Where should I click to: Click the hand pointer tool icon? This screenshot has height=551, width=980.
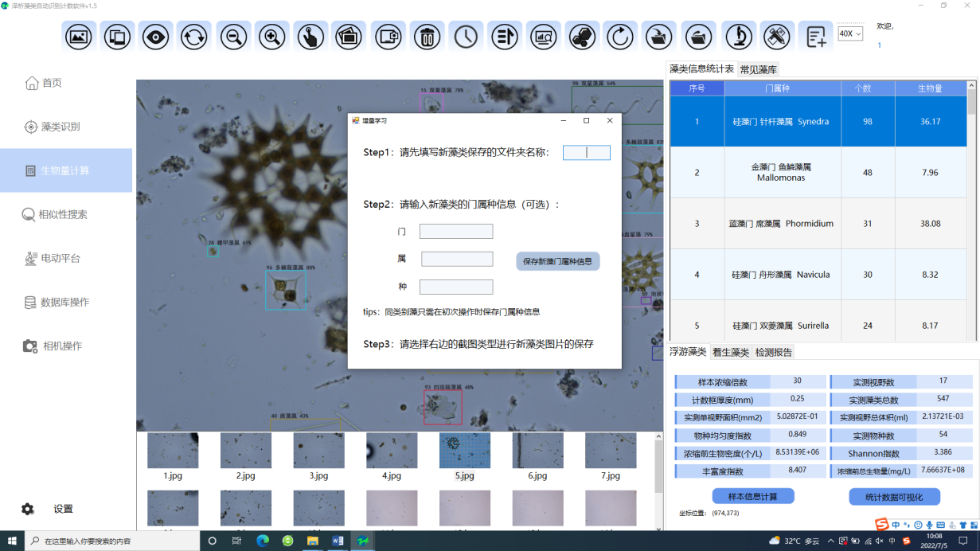(x=310, y=37)
